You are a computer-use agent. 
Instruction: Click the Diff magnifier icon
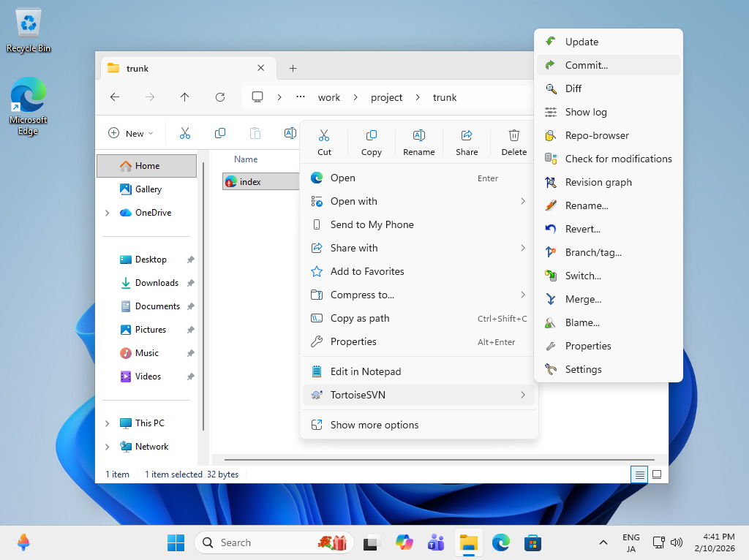[550, 88]
